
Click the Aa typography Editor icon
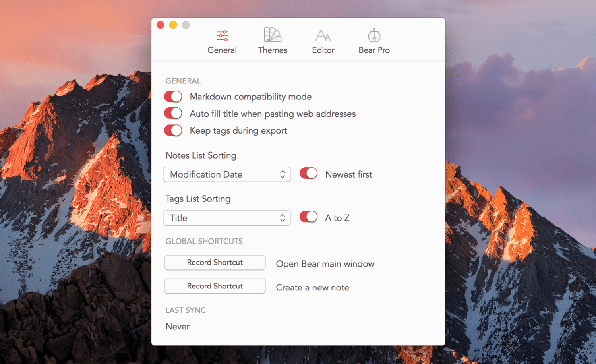coord(323,35)
